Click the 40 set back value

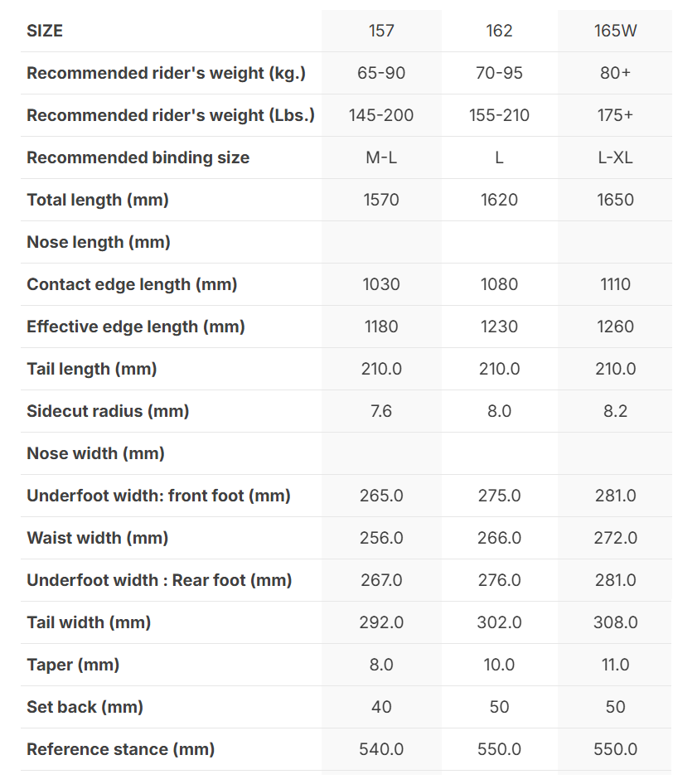pyautogui.click(x=381, y=707)
